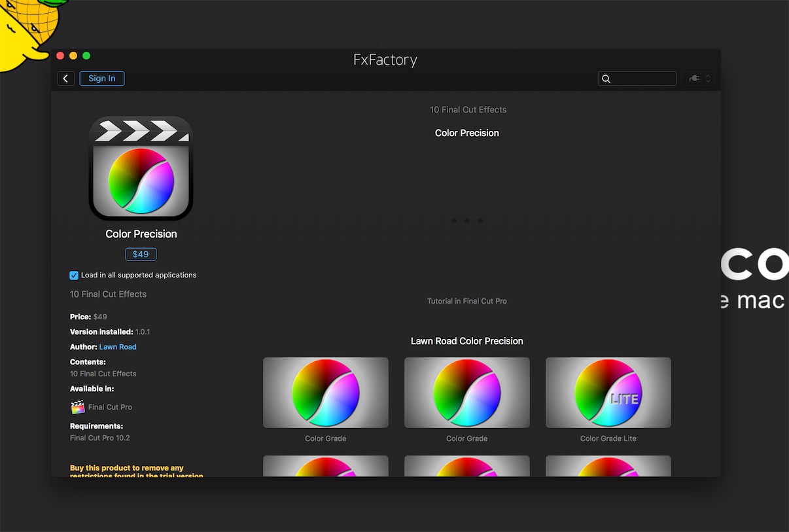Uncheck Load in all supported applications
Image resolution: width=789 pixels, height=532 pixels.
74,275
